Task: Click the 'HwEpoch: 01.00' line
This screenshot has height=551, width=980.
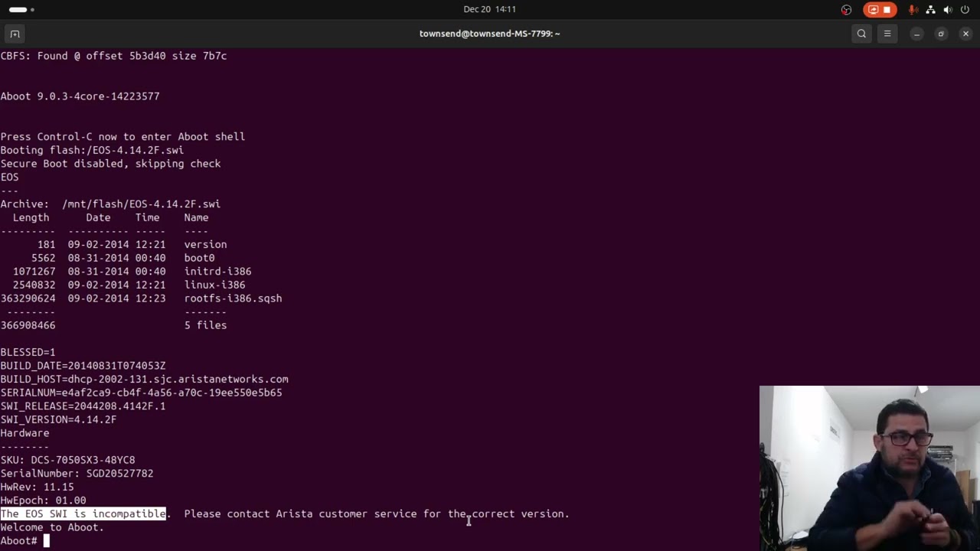Action: tap(43, 500)
